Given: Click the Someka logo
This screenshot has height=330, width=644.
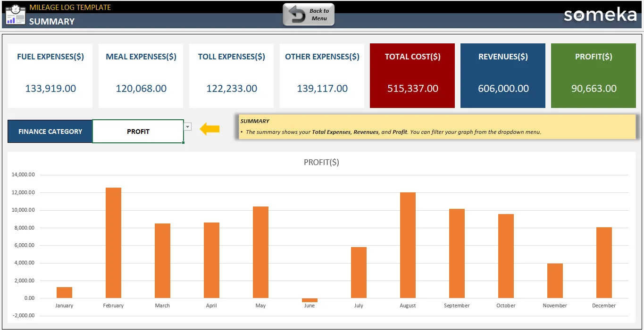Looking at the screenshot, I should (x=600, y=15).
